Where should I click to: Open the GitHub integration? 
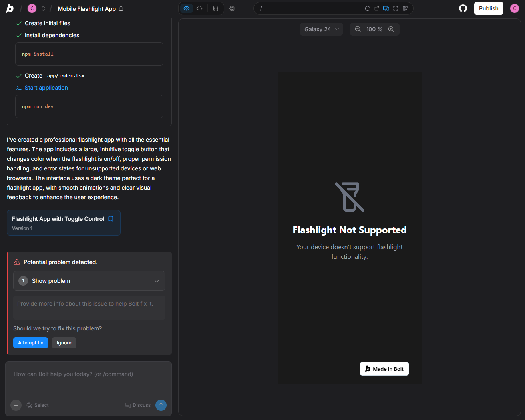point(463,8)
